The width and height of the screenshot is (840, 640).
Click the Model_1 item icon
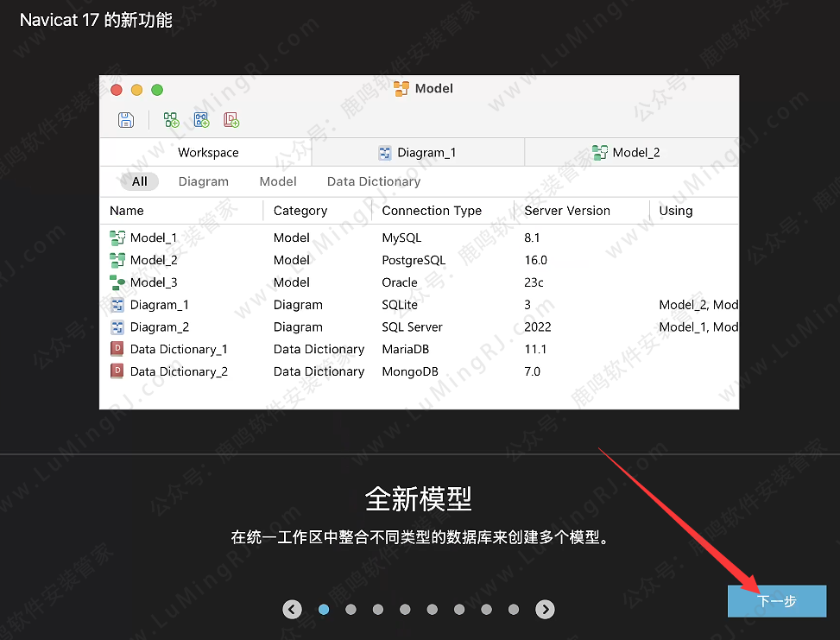[117, 238]
